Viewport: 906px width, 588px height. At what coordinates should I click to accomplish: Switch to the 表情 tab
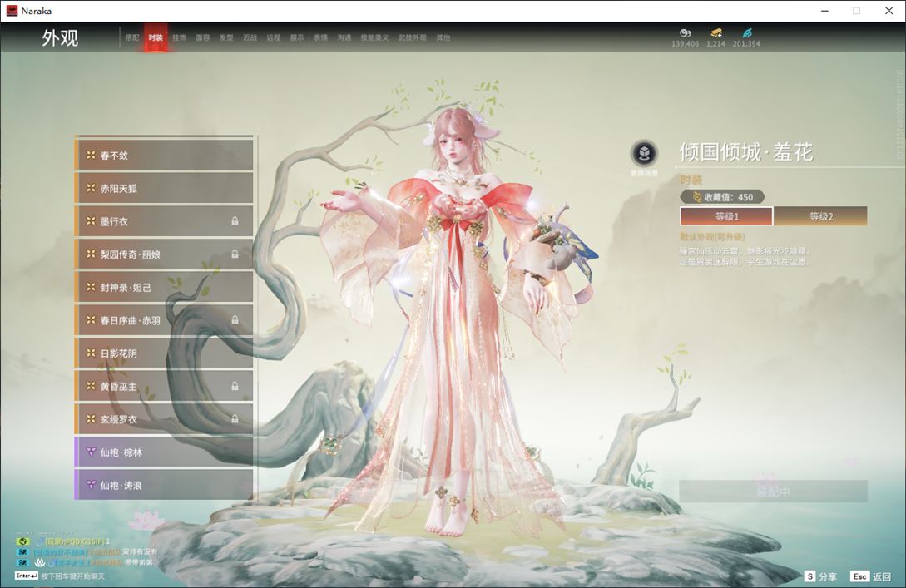pos(320,37)
